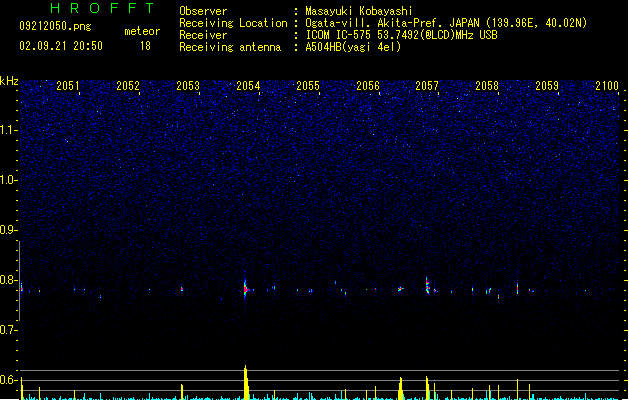Click the 2058 time axis marker

tap(487, 86)
